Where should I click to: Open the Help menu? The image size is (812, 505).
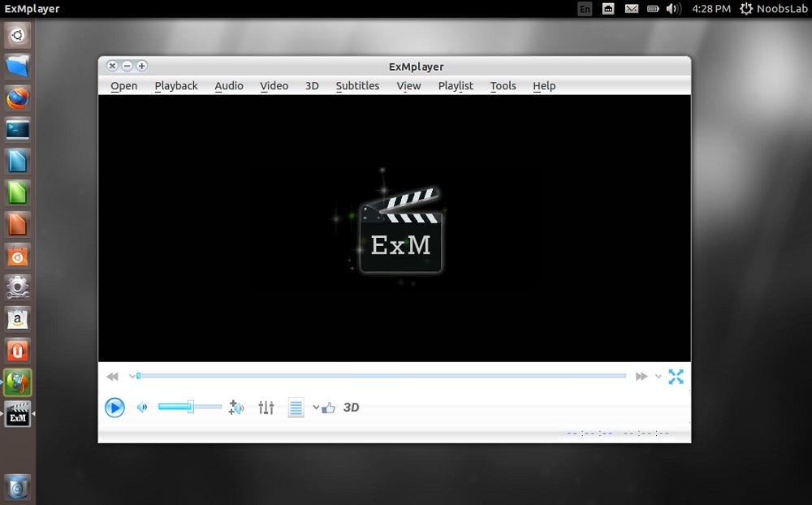[x=544, y=86]
